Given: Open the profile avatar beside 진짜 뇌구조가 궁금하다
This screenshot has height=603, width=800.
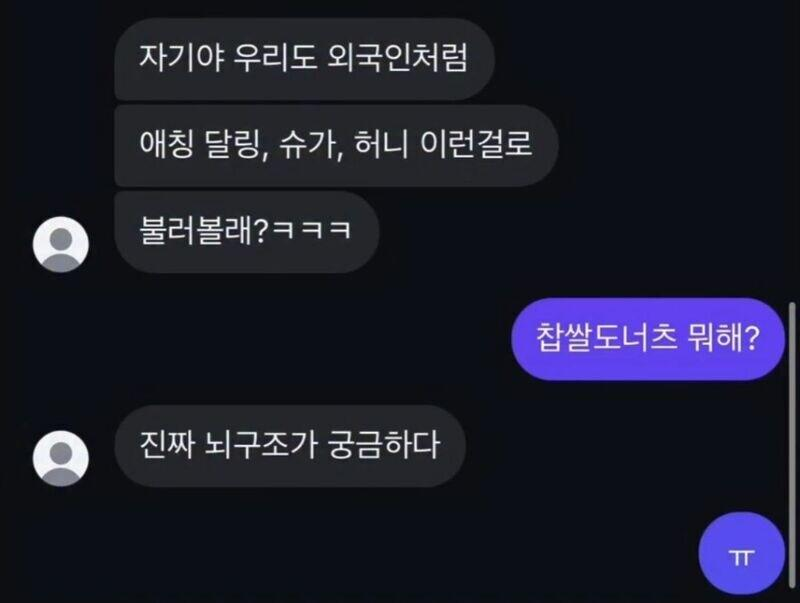Looking at the screenshot, I should [61, 459].
